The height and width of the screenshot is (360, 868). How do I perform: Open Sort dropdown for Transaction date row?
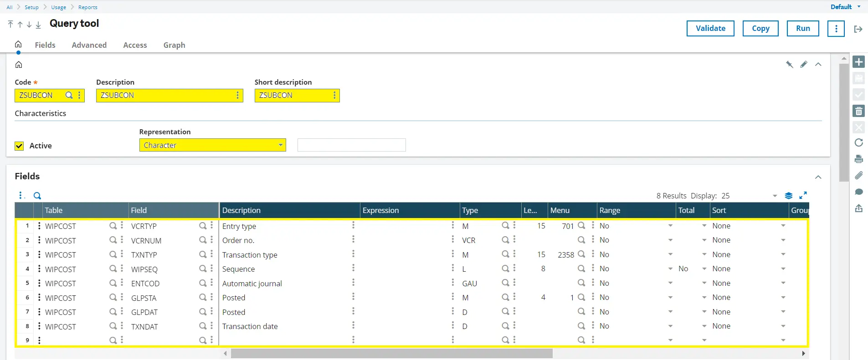pos(783,326)
